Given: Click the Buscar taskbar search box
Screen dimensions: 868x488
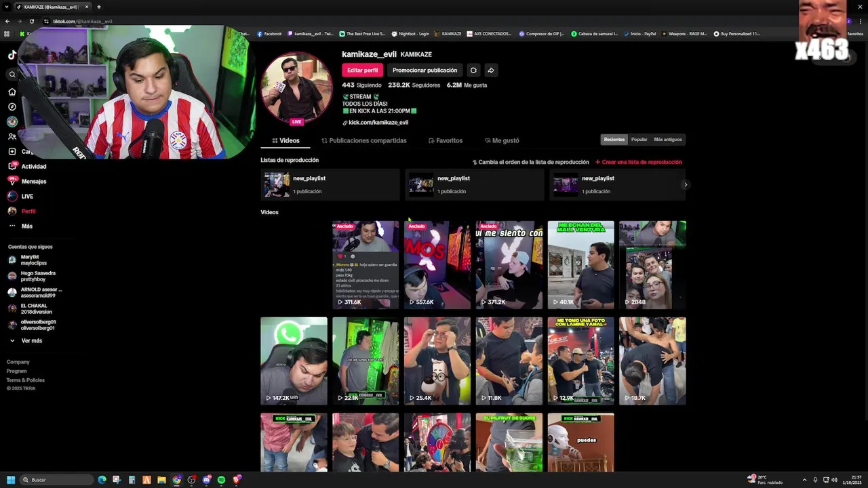Looking at the screenshot, I should (x=57, y=480).
